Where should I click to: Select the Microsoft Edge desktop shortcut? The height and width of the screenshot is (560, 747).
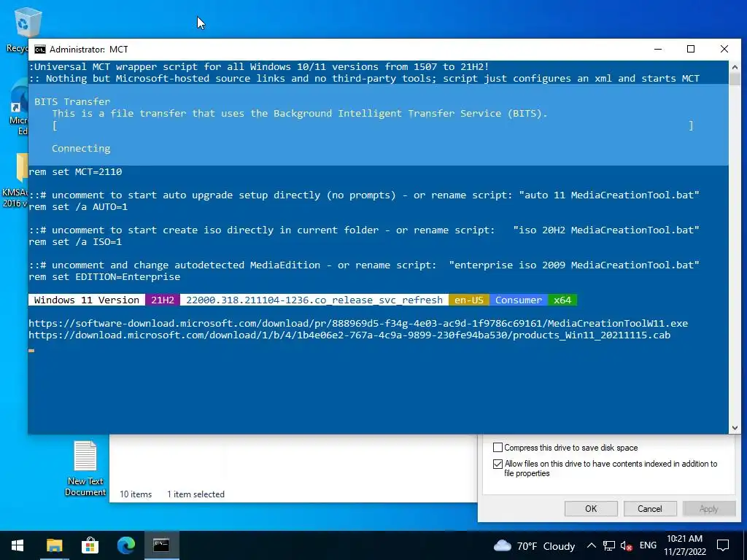coord(18,109)
